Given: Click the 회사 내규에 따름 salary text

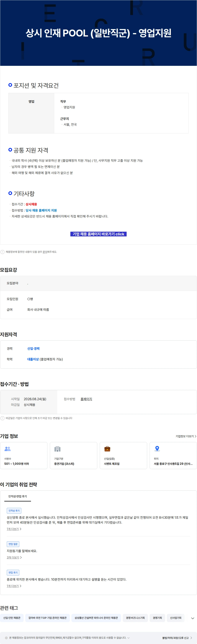Looking at the screenshot, I should coord(38,310).
